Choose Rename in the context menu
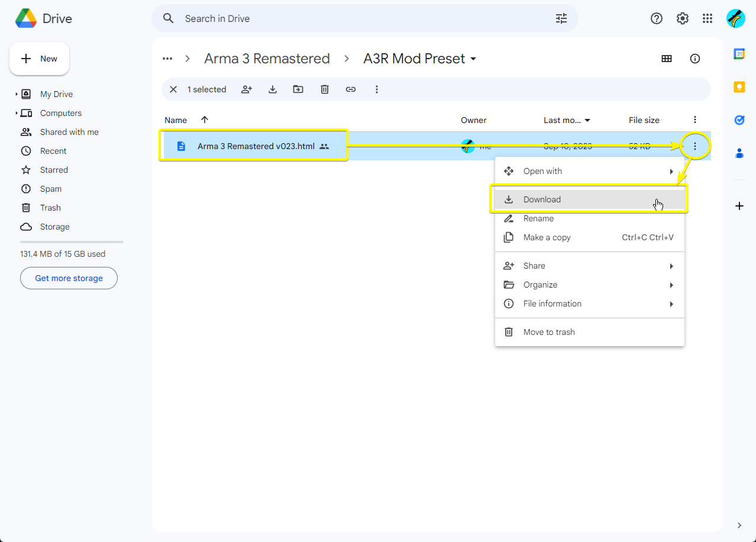The width and height of the screenshot is (756, 542). point(538,218)
